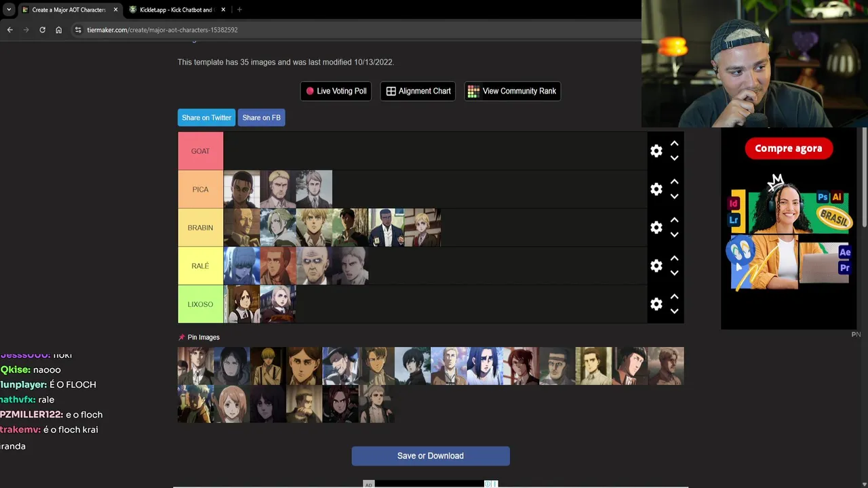Image resolution: width=868 pixels, height=488 pixels.
Task: Move BRABIN tier up with arrow
Action: click(x=674, y=220)
